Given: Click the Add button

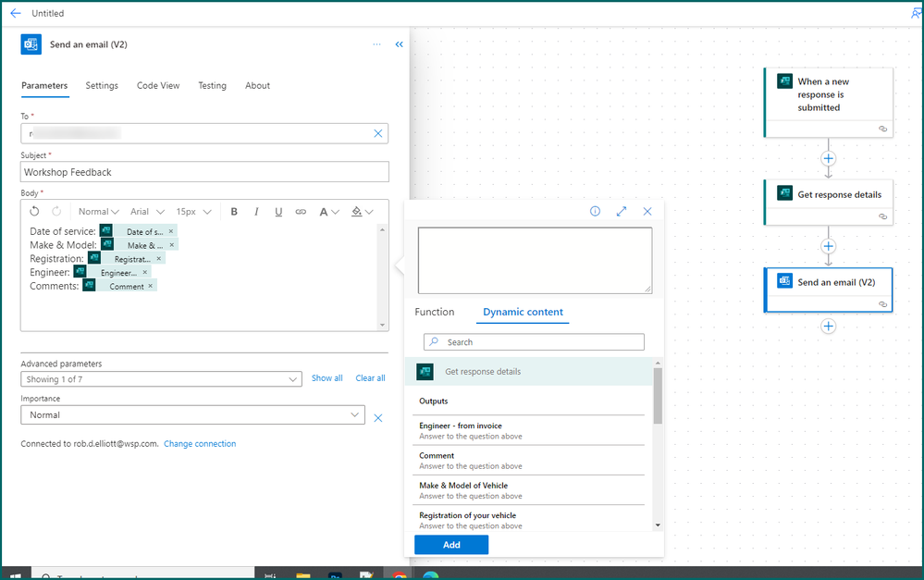Looking at the screenshot, I should tap(451, 545).
